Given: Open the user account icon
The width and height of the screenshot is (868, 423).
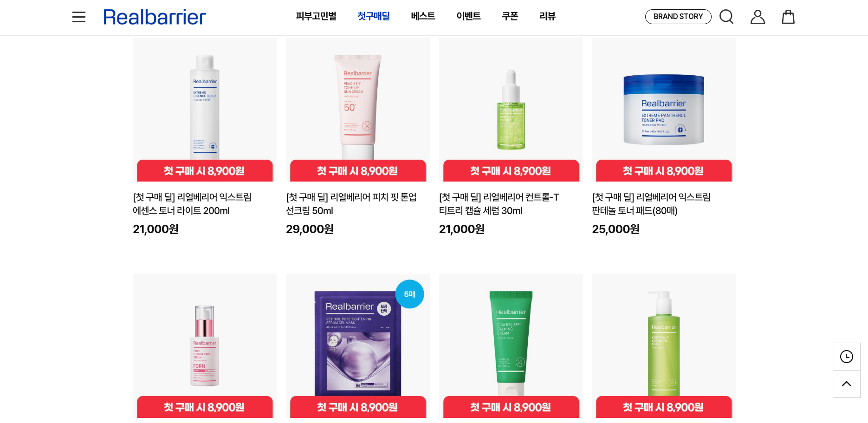Looking at the screenshot, I should coord(758,17).
